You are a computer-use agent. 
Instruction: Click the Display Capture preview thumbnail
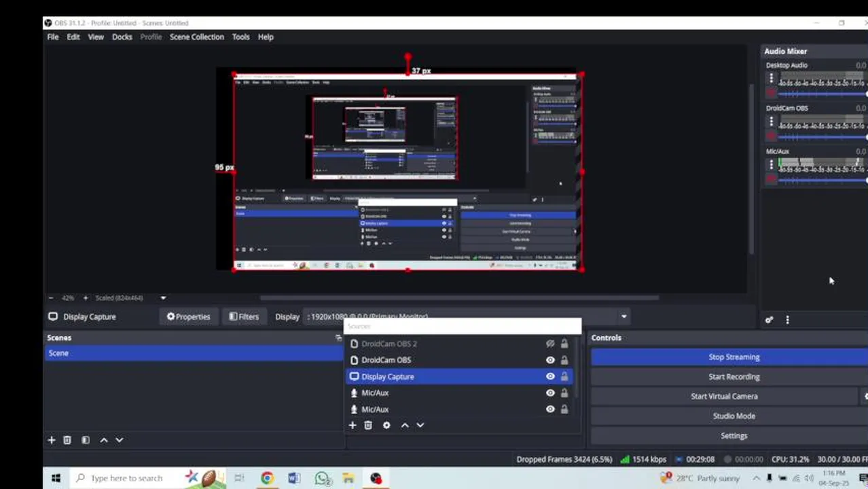tap(408, 173)
